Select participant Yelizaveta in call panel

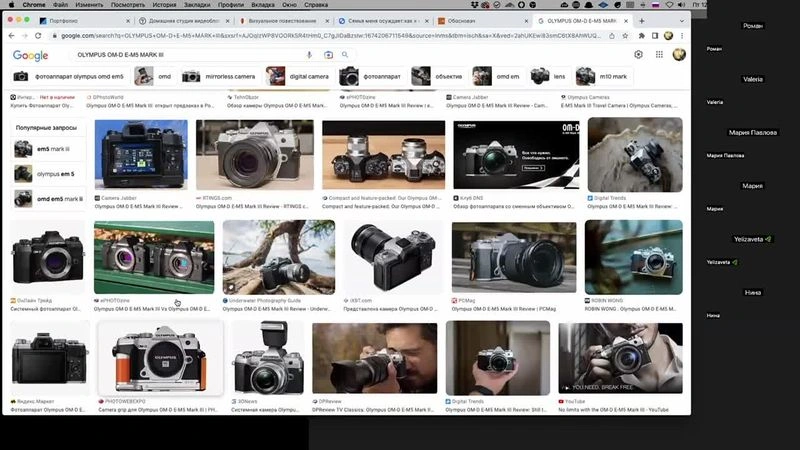coord(753,239)
